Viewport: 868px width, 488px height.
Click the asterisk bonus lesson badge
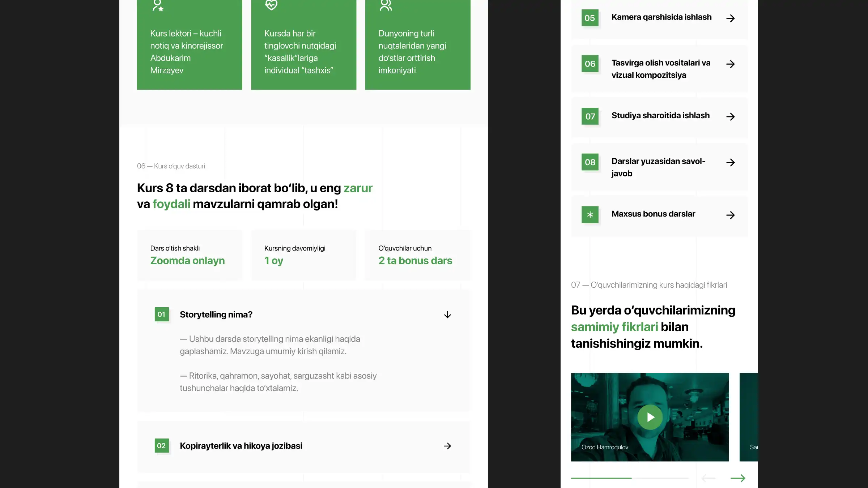pyautogui.click(x=590, y=215)
